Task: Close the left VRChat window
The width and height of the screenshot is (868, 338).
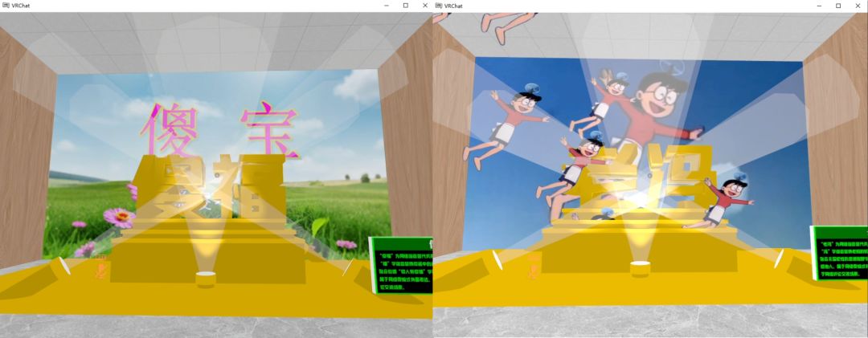Action: point(424,6)
